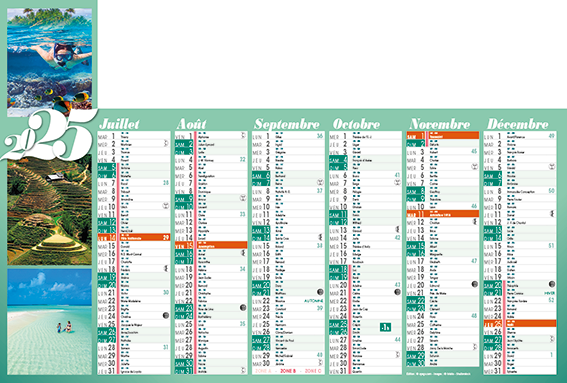
Task: Open the tropical beach couple photo
Action: tap(49, 321)
